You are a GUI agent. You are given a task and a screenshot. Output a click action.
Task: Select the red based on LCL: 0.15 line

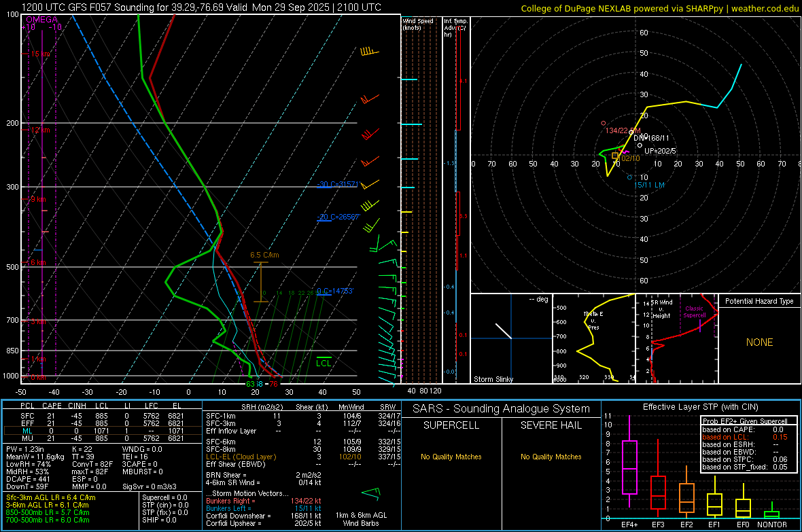(745, 437)
